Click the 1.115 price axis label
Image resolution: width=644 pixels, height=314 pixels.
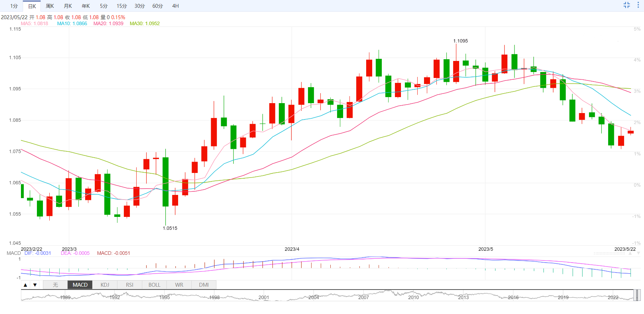(15, 29)
